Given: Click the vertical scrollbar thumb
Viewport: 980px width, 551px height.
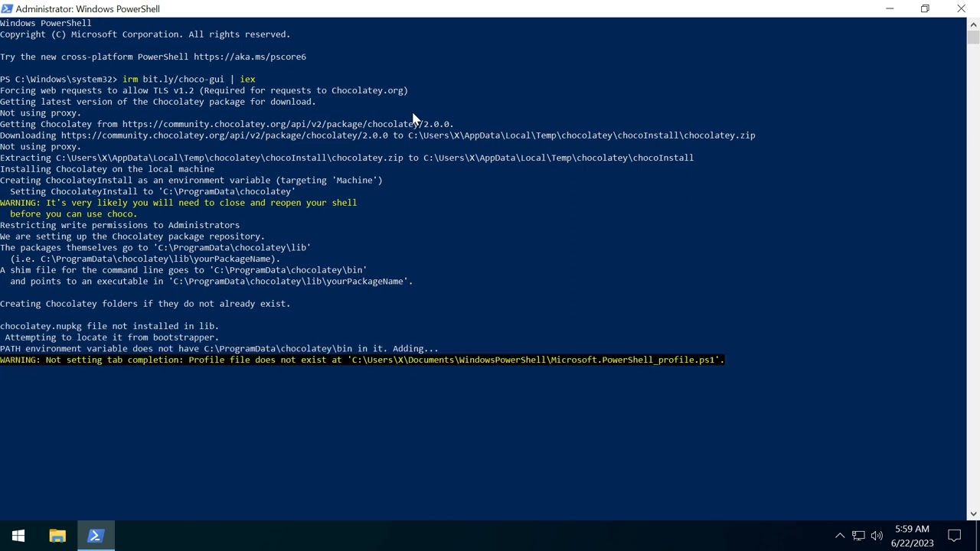Looking at the screenshot, I should [973, 37].
